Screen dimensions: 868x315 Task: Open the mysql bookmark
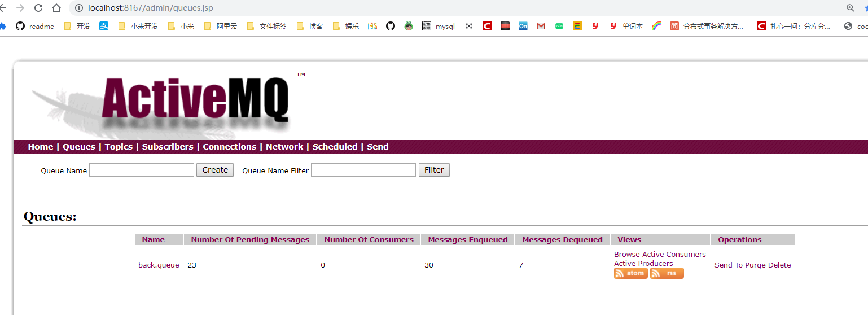[439, 26]
